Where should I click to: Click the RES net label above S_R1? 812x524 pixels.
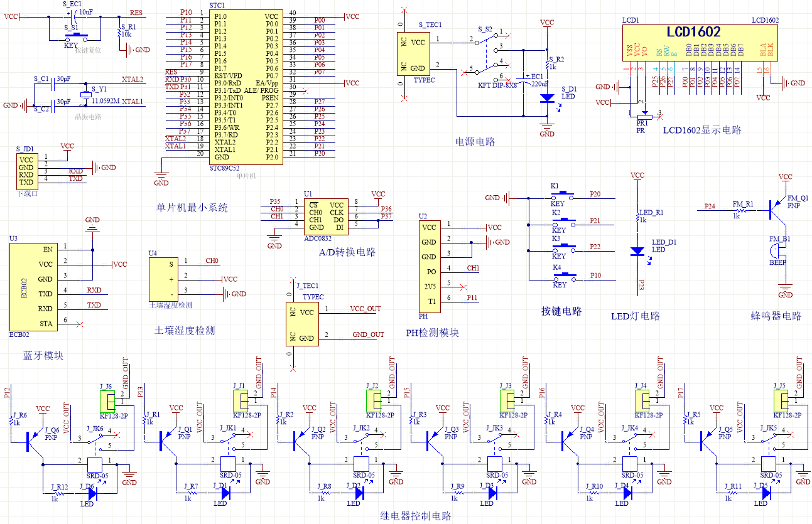coord(136,13)
